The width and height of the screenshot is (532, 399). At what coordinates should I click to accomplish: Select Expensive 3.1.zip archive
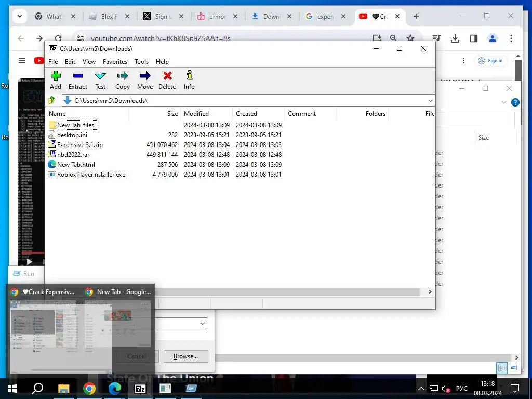click(79, 145)
